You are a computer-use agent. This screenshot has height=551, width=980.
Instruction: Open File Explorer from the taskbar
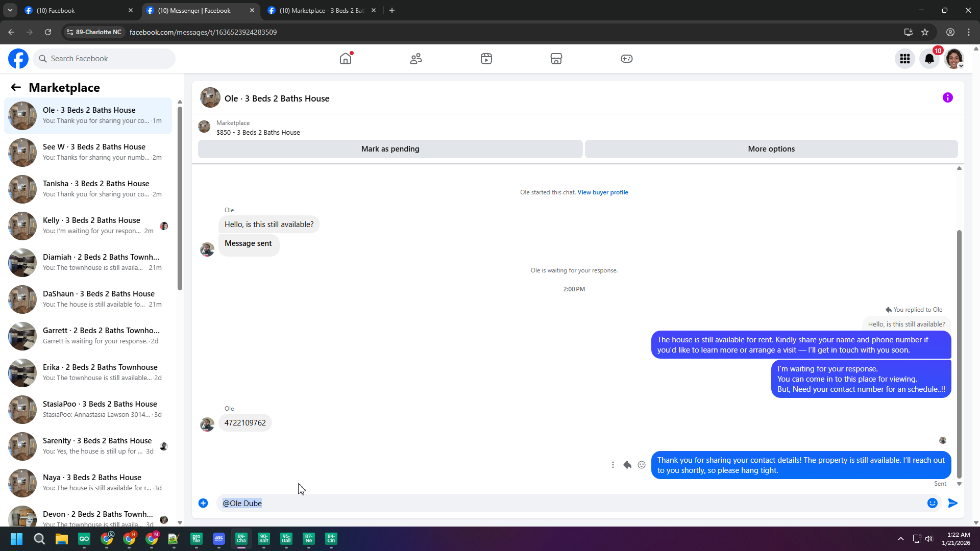(x=62, y=539)
